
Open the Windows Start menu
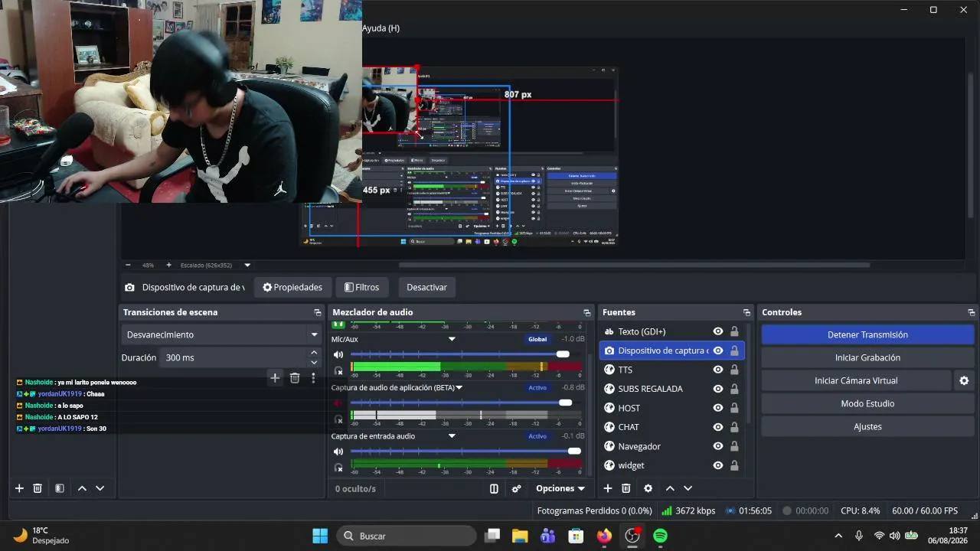(320, 536)
